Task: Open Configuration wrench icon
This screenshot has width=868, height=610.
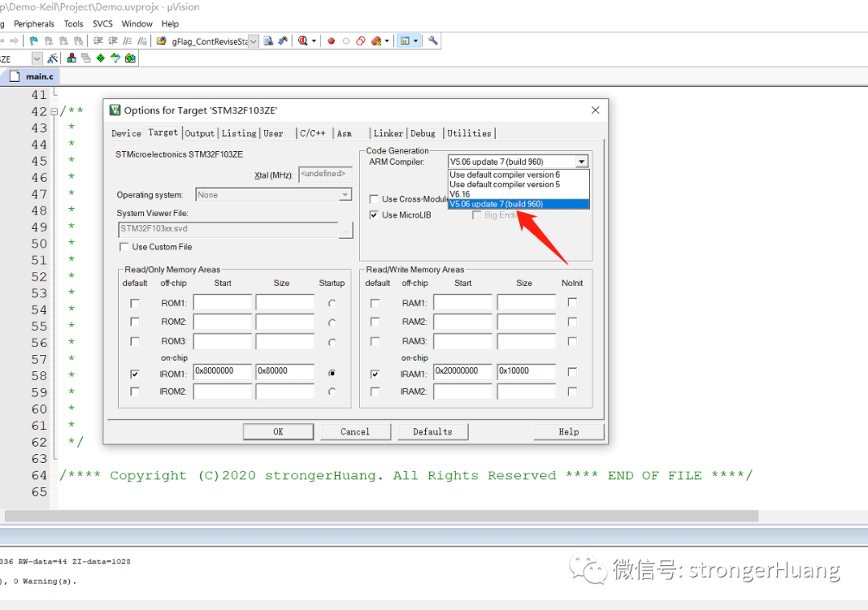Action: pyautogui.click(x=433, y=41)
